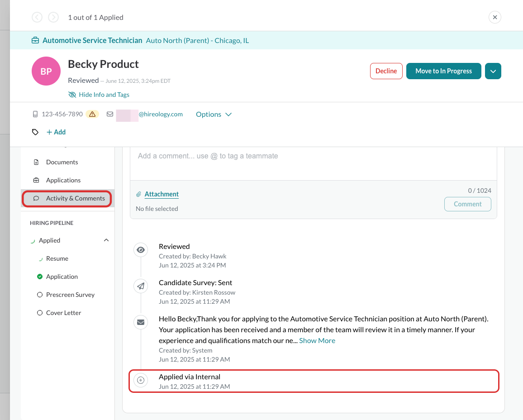Decline the candidate
523x420 pixels.
click(386, 71)
